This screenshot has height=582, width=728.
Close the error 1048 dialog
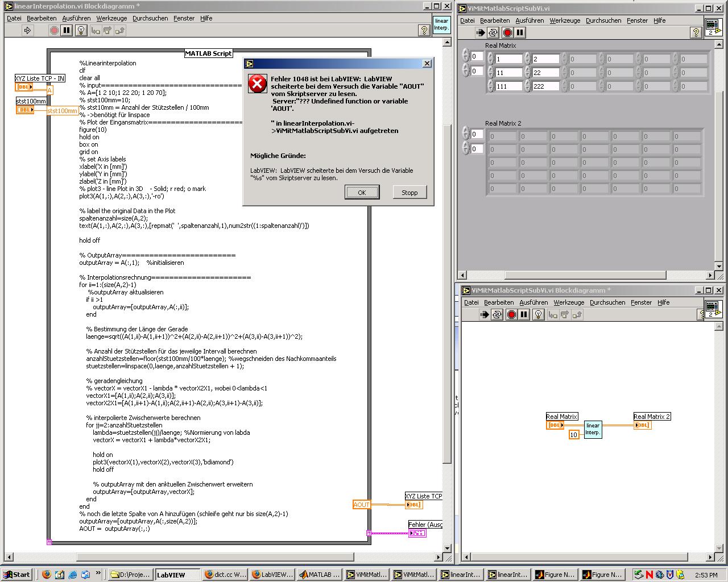(x=427, y=64)
